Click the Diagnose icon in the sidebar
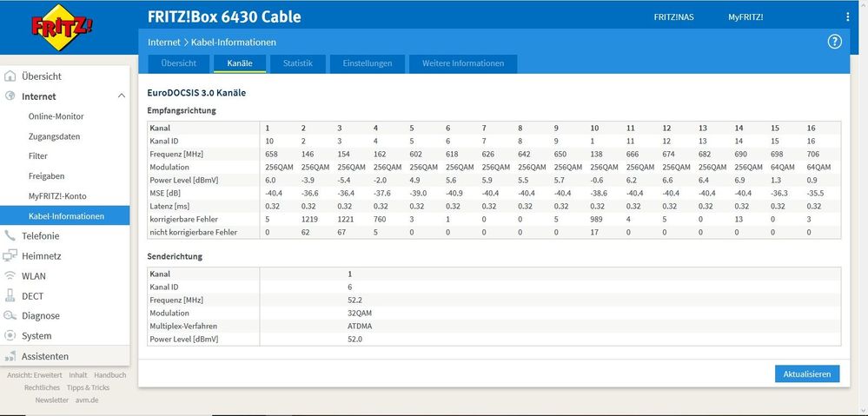 pos(10,315)
